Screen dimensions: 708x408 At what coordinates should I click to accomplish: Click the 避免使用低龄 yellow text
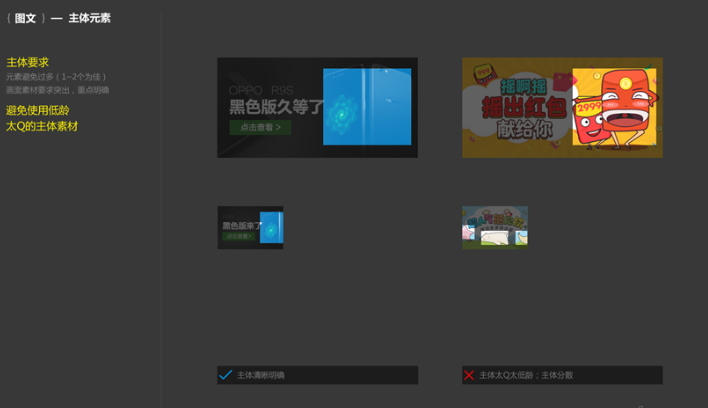[x=37, y=110]
